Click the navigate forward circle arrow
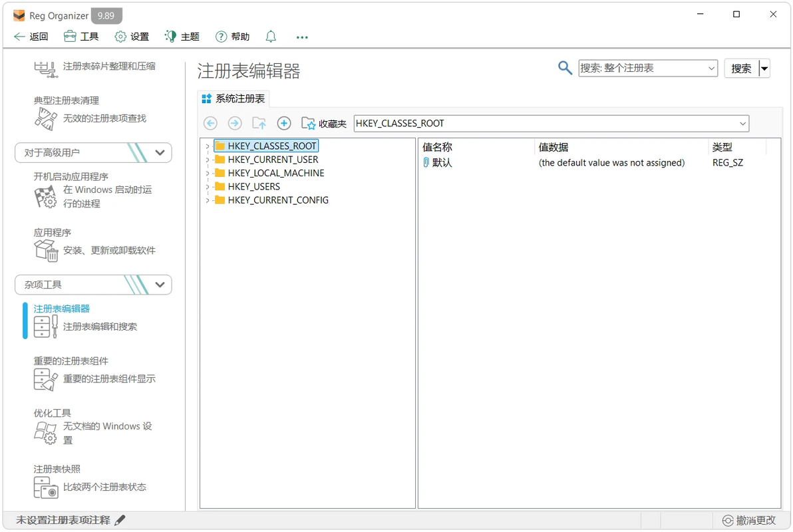 (235, 123)
